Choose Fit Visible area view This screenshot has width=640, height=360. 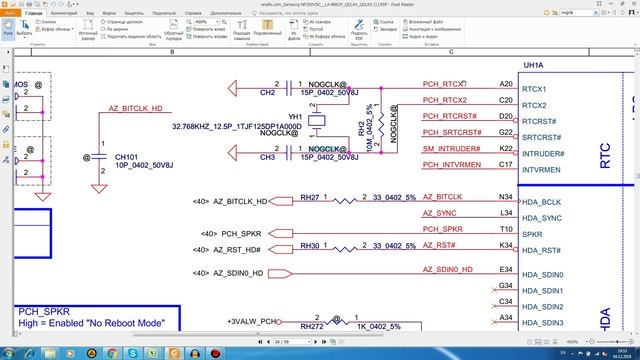click(x=131, y=36)
